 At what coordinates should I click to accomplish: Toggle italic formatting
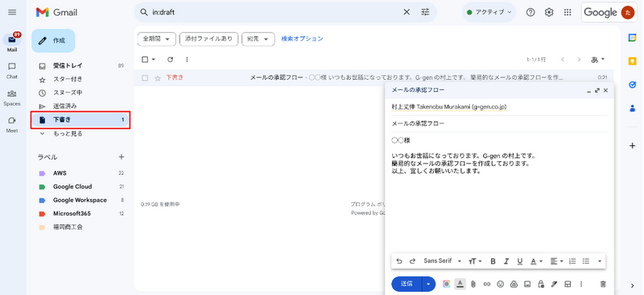(506, 261)
